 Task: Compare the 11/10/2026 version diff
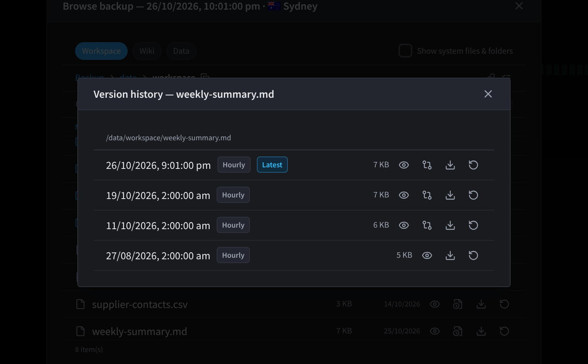pos(427,225)
